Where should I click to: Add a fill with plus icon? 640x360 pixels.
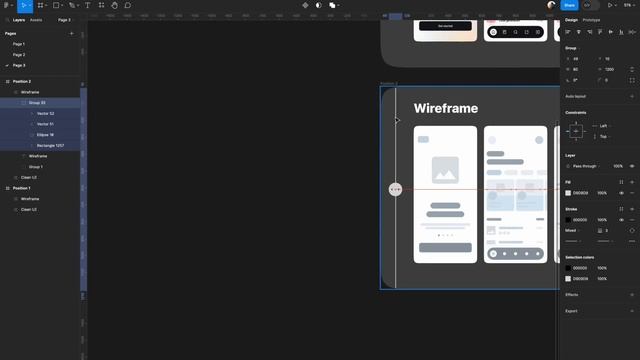[632, 182]
